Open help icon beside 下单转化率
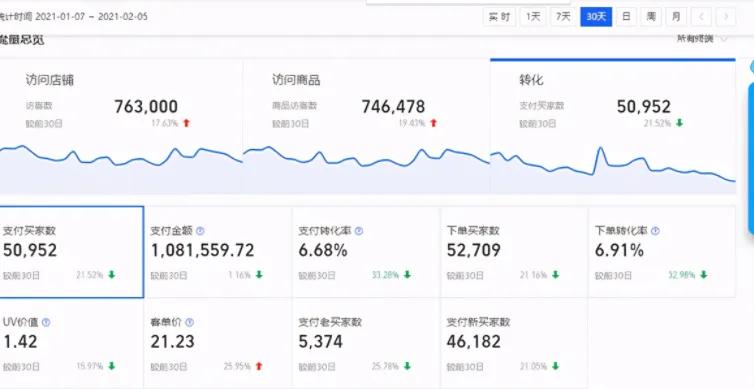This screenshot has width=754, height=389. (655, 231)
